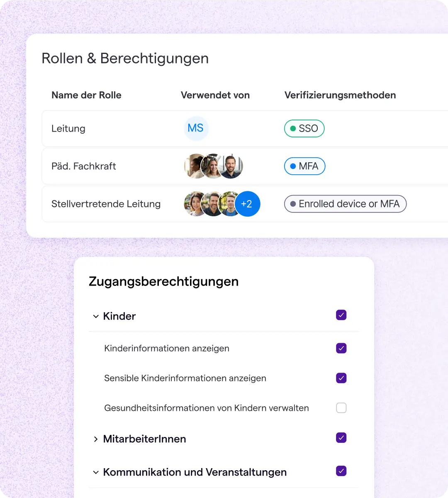
Task: Click the Zugangsberechtigungen heading
Action: [164, 281]
